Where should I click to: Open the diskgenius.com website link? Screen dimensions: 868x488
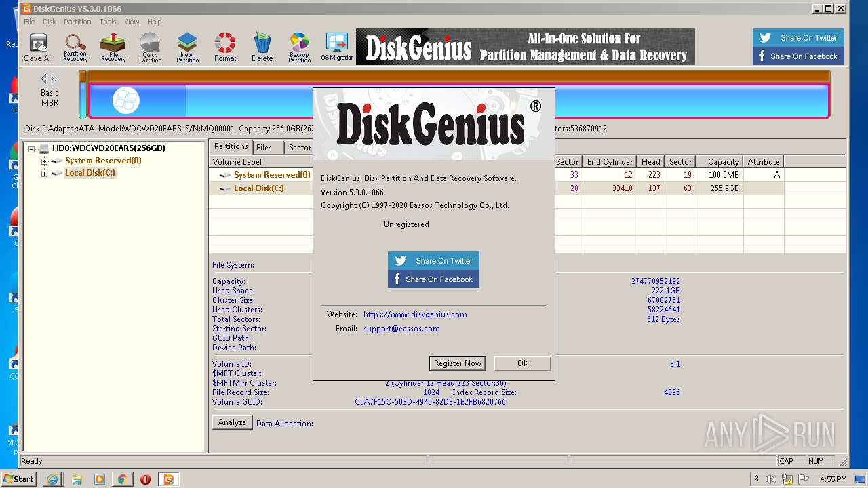tap(415, 314)
